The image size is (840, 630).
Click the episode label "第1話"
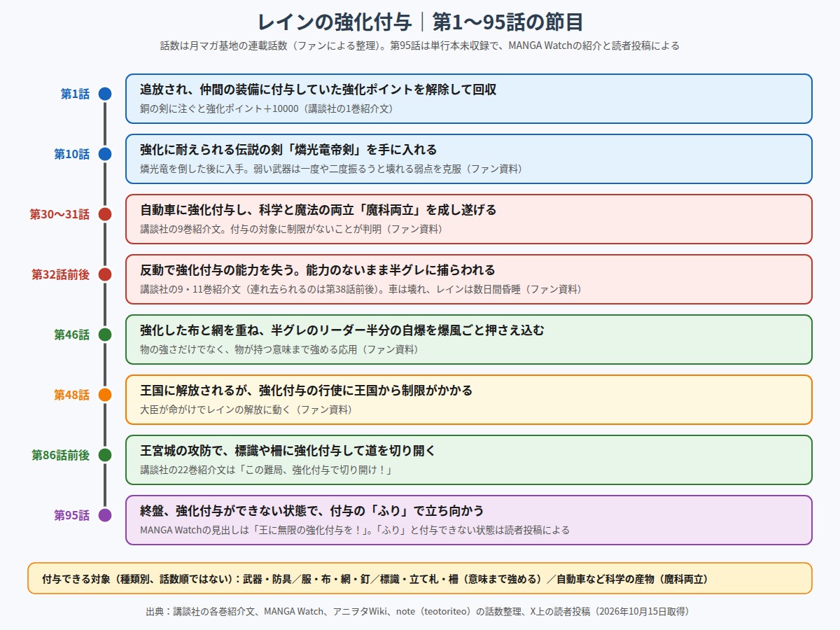coord(76,94)
